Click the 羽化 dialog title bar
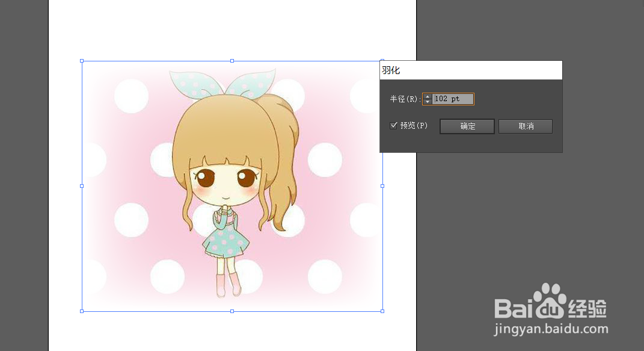644x351 pixels. pyautogui.click(x=471, y=70)
